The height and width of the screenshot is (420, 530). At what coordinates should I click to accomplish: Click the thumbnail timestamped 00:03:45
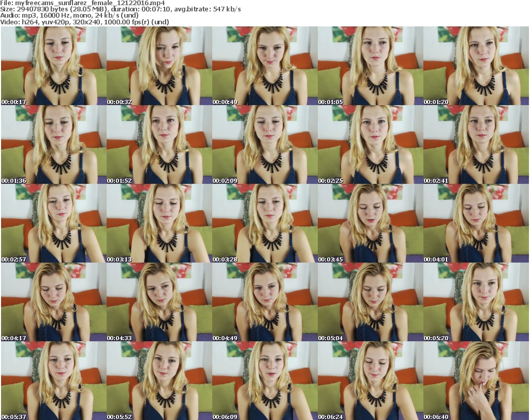point(371,224)
